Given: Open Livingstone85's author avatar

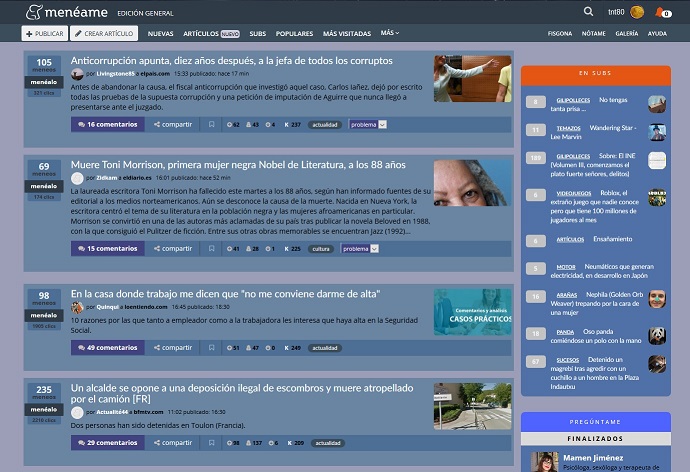Looking at the screenshot, I should point(77,74).
